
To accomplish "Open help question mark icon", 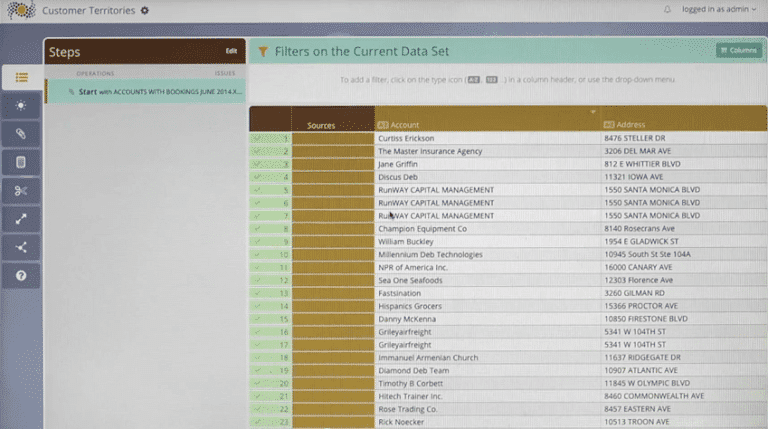I will tap(21, 275).
